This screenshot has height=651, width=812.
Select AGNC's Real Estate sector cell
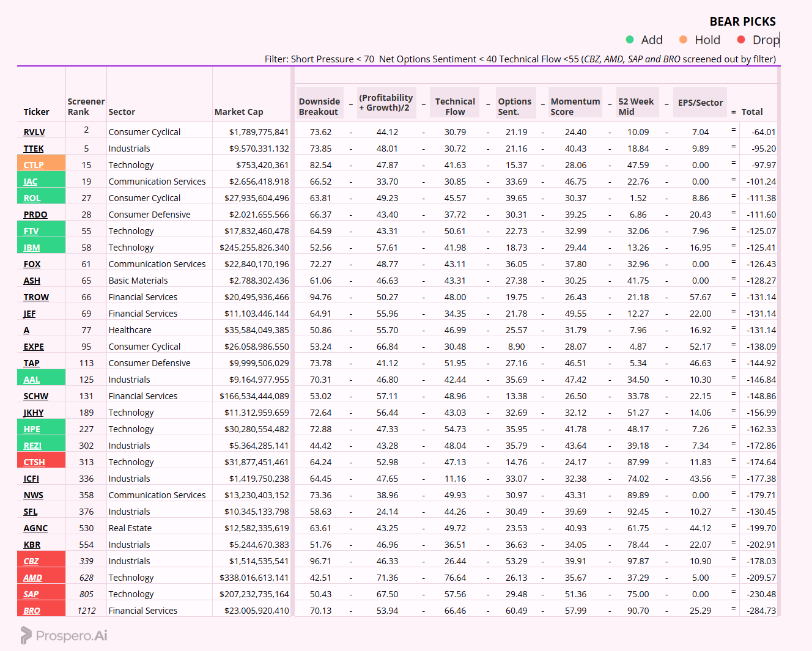(130, 528)
